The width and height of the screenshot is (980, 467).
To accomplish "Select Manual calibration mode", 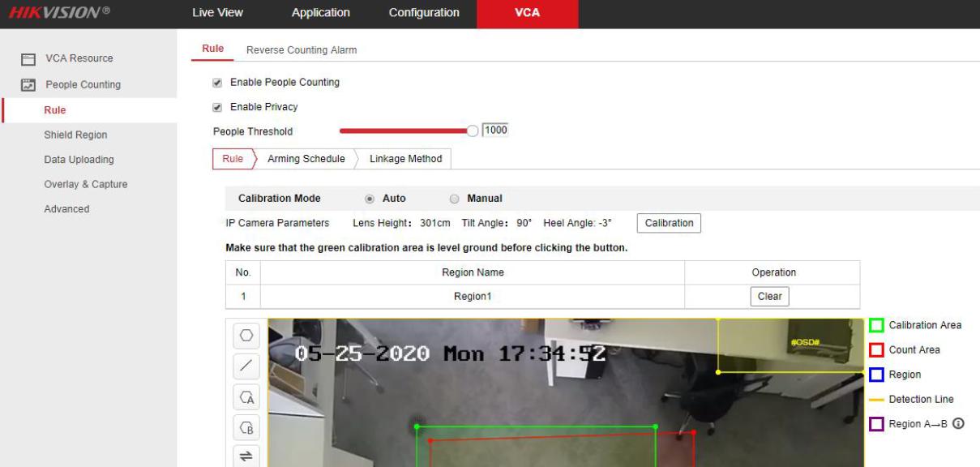I will point(454,199).
